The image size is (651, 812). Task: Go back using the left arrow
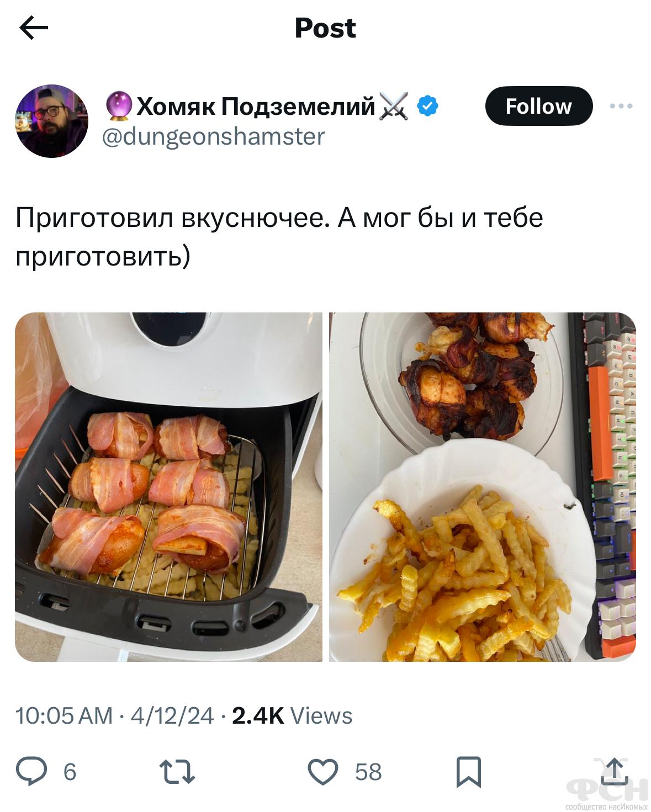[34, 28]
